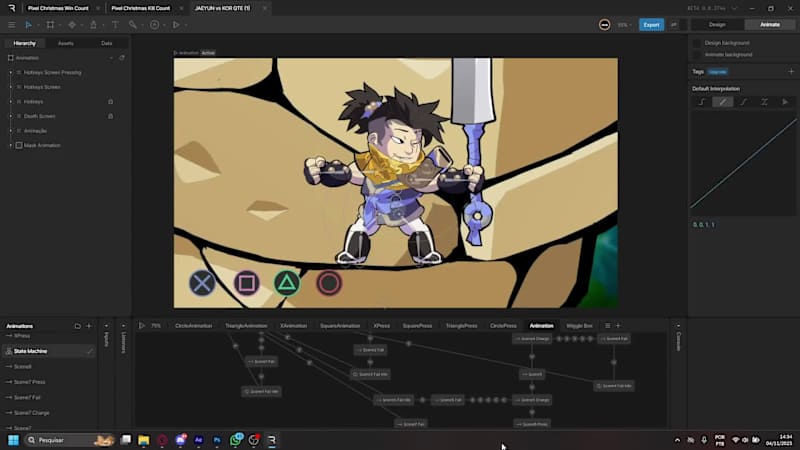Open the zoom percentage dropdown
800x450 pixels.
tap(622, 24)
